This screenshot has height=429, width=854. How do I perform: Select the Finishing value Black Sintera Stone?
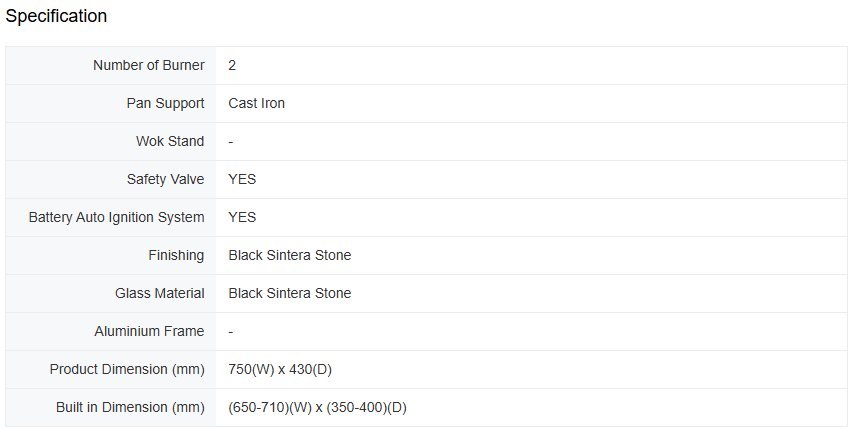(x=289, y=255)
